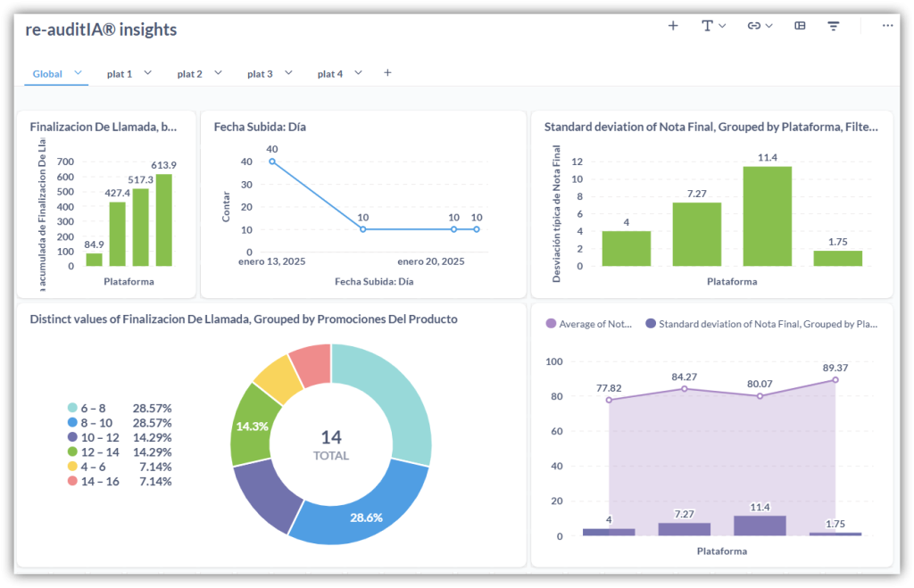Open the Fecha Subida: Día card title

[x=260, y=127]
